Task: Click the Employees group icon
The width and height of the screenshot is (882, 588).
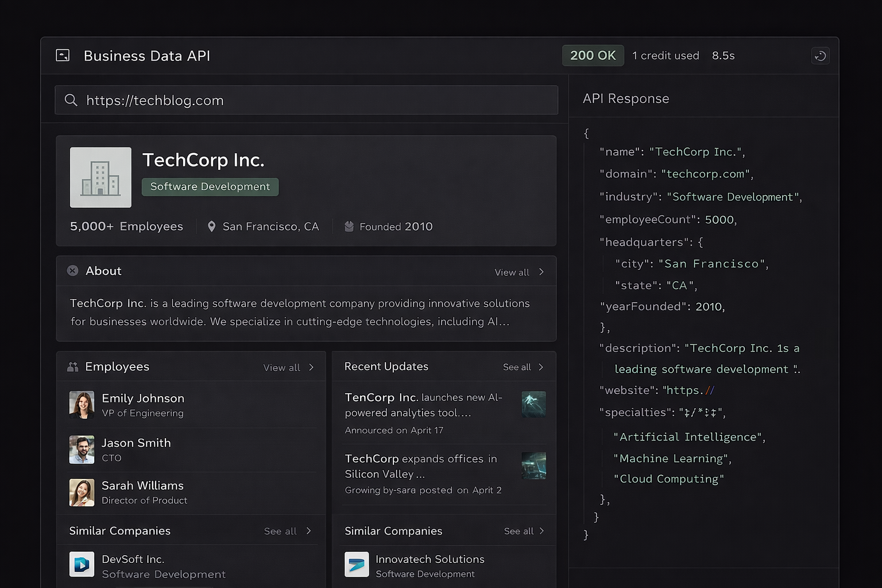Action: click(x=73, y=366)
